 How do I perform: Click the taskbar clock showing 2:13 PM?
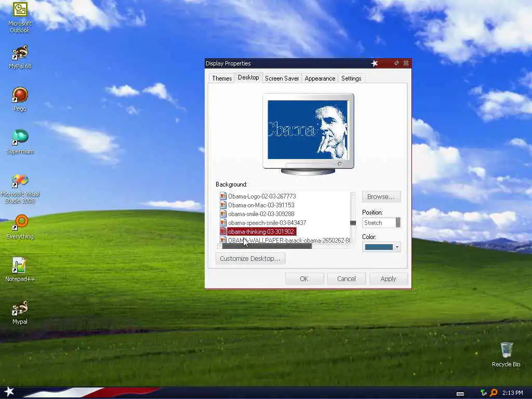point(512,393)
